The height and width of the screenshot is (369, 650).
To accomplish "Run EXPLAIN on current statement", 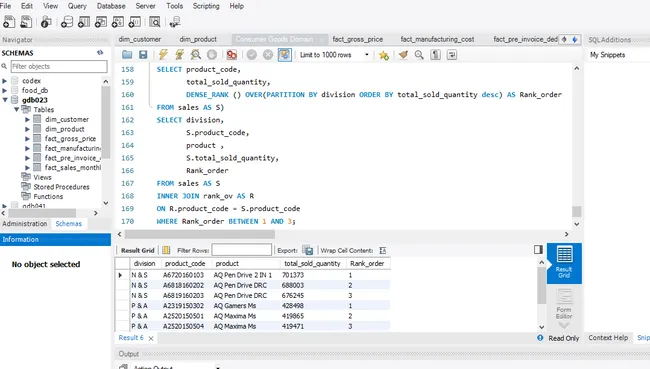I will coord(196,55).
